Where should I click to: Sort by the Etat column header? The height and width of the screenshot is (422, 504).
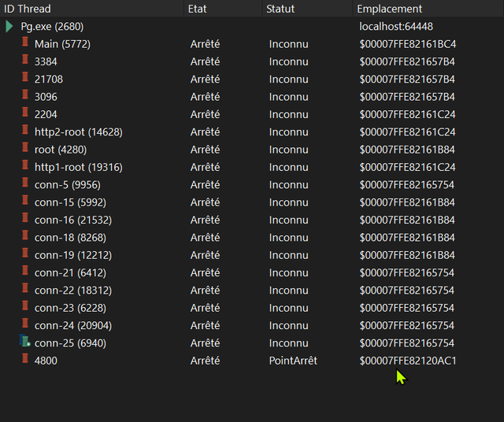[224, 9]
